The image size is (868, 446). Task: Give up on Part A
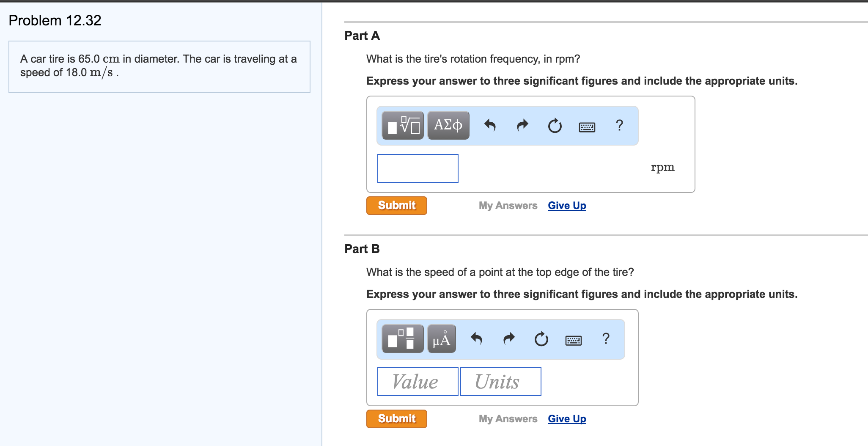click(x=566, y=205)
